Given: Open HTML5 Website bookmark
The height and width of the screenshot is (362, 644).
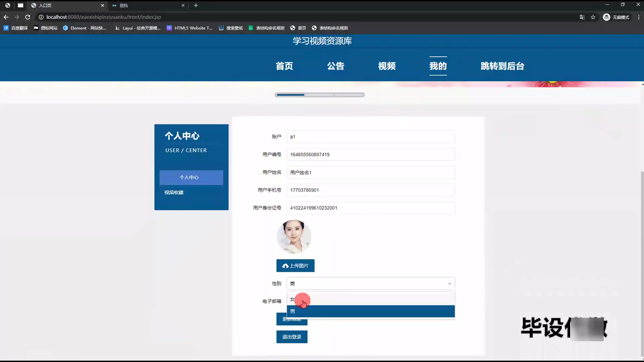Looking at the screenshot, I should [190, 28].
